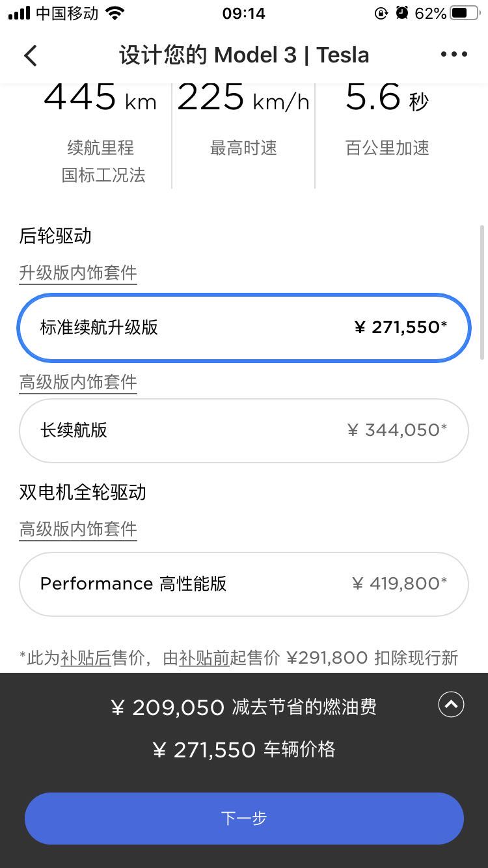
Task: Choose the Performance 高性能版 option
Action: (244, 584)
